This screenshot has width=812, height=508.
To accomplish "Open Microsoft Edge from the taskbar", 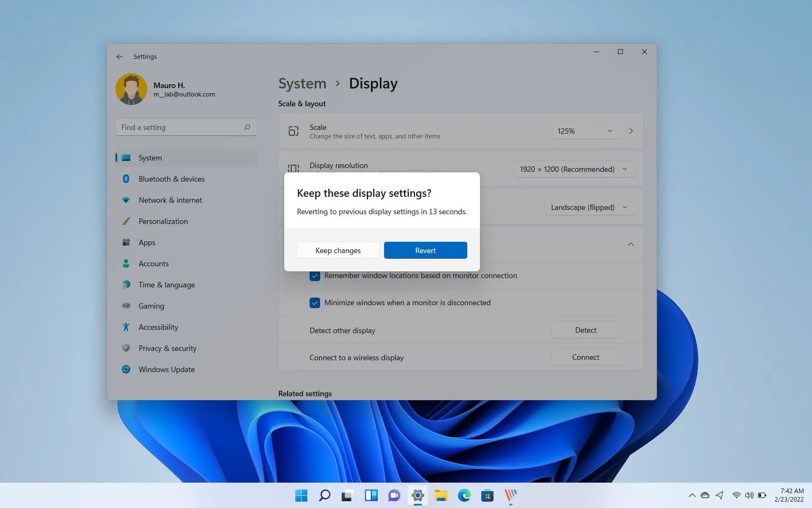I will (x=464, y=495).
